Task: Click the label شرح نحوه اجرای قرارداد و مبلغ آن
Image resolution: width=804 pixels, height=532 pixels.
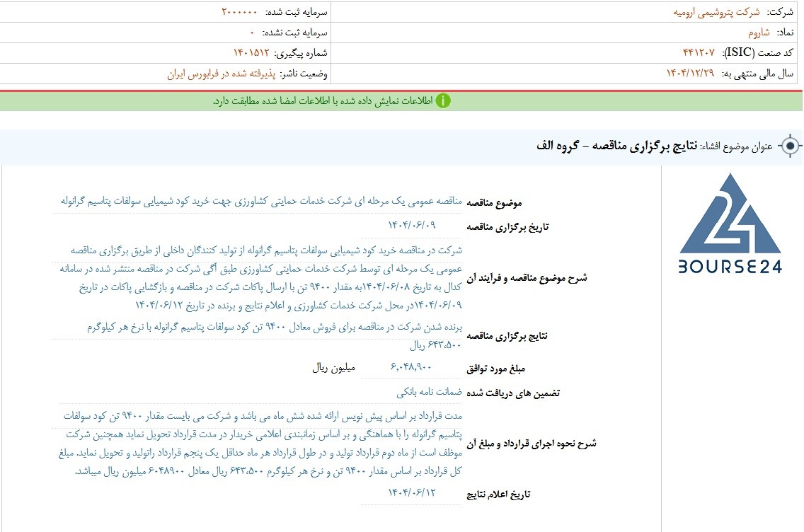Action: [532, 444]
